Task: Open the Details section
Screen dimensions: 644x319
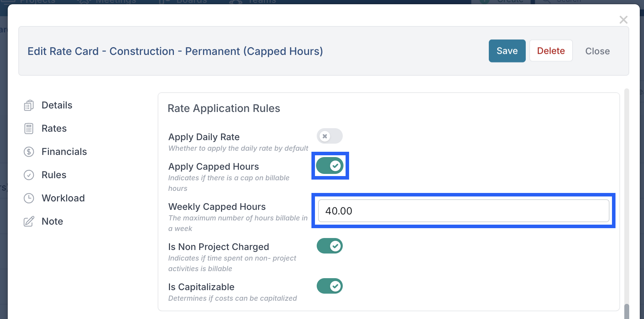Action: point(57,105)
